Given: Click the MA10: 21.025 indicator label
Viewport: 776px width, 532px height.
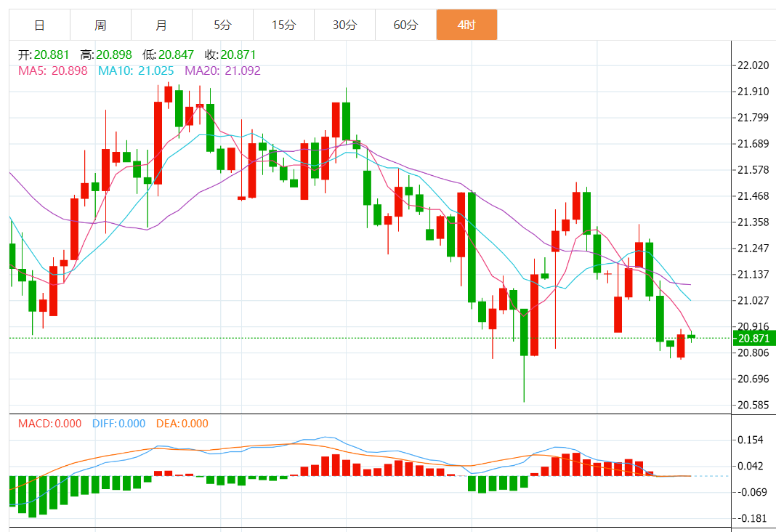Looking at the screenshot, I should click(136, 70).
